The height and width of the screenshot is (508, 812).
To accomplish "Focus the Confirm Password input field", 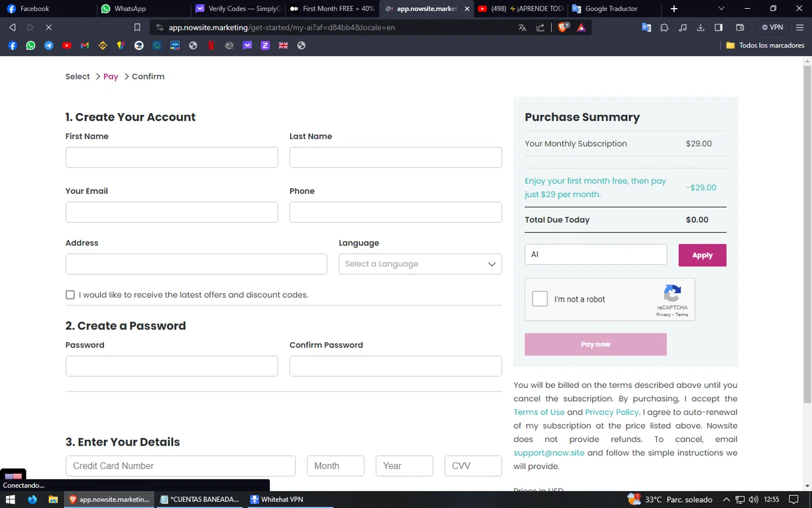I will point(396,366).
